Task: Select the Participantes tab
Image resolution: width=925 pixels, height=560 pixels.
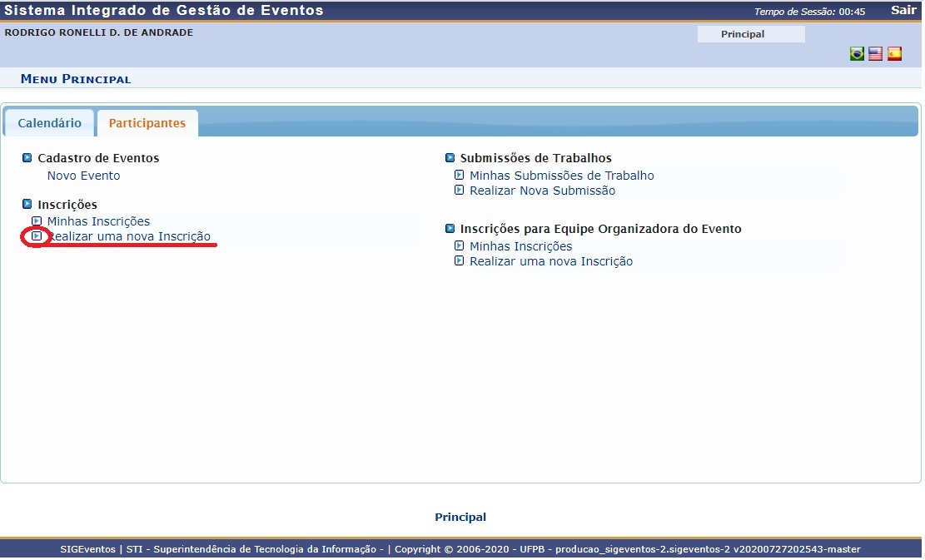Action: [147, 123]
